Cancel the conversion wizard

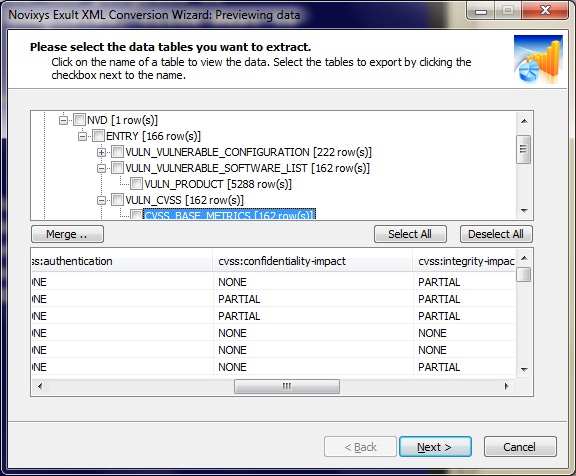pos(520,447)
